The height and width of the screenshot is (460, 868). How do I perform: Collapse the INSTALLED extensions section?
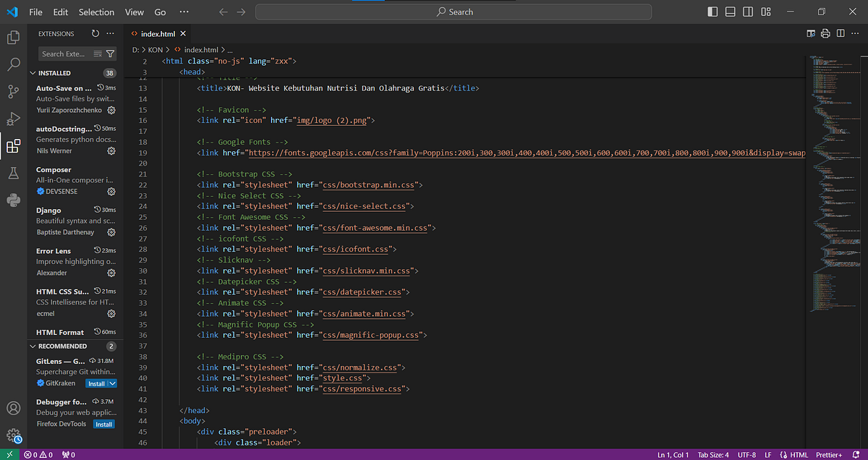33,73
